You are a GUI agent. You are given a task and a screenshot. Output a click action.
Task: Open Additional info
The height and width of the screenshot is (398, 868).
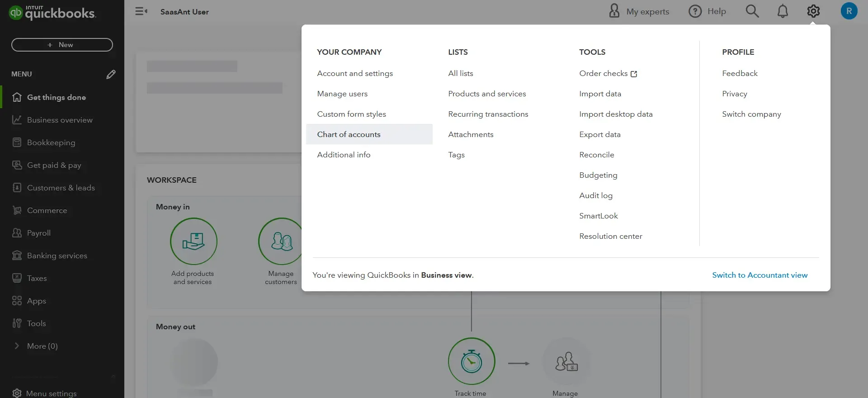tap(344, 155)
